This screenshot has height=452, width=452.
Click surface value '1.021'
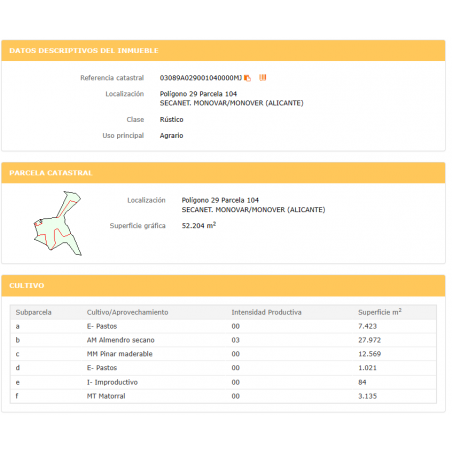pos(367,368)
